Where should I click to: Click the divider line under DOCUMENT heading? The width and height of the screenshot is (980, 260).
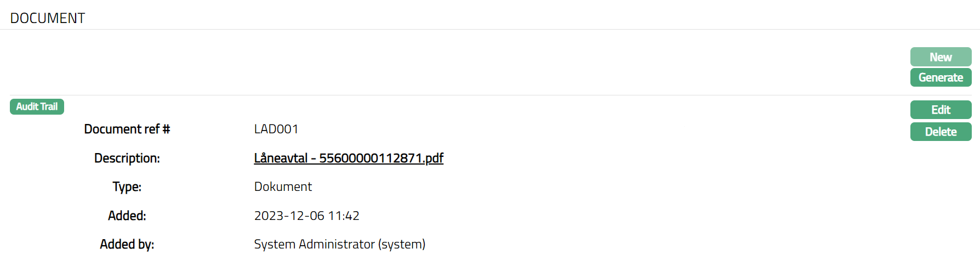(x=490, y=29)
